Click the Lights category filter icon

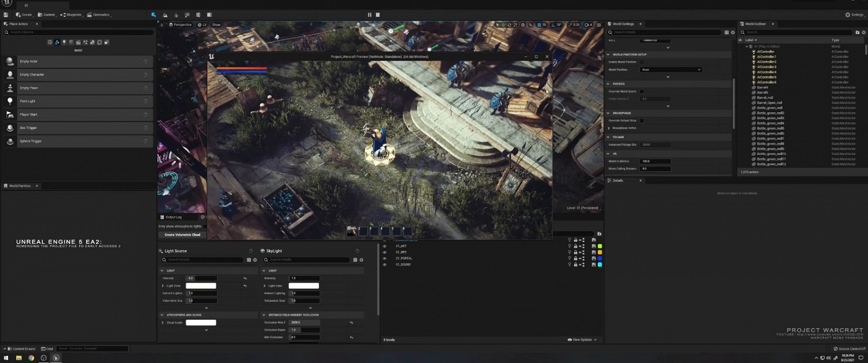pyautogui.click(x=64, y=42)
